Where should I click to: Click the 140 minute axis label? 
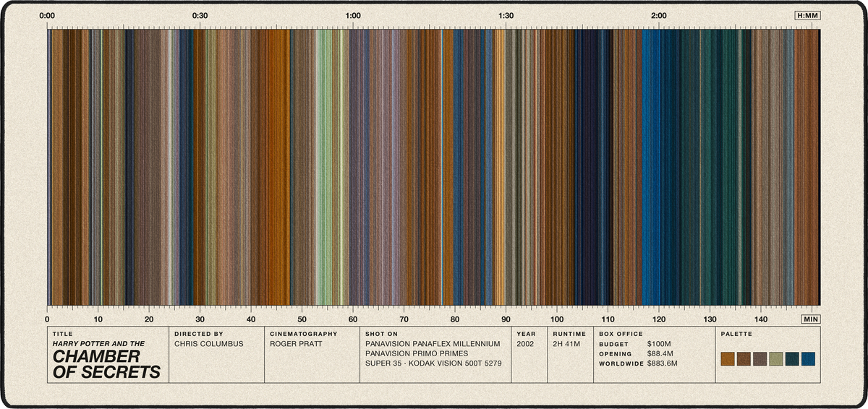pyautogui.click(x=761, y=319)
